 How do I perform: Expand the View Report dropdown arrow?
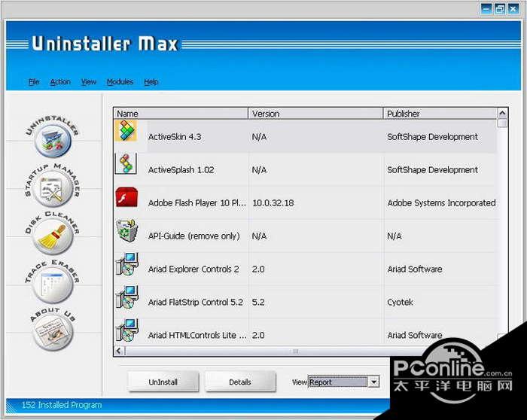point(373,382)
